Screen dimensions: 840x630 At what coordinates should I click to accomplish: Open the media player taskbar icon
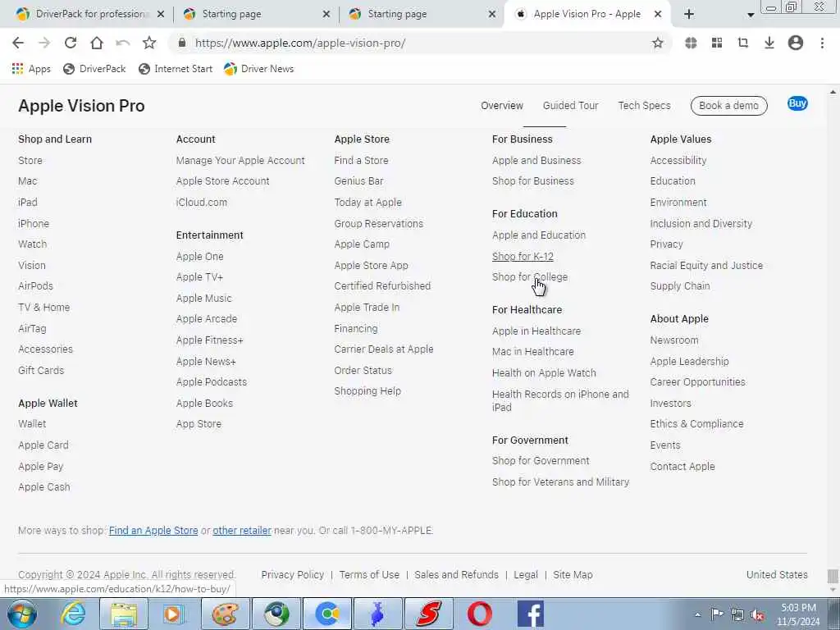(x=174, y=614)
